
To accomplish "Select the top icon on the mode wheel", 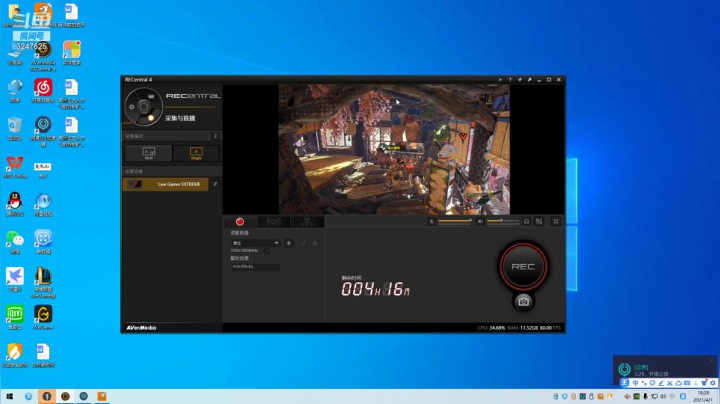I will click(151, 96).
